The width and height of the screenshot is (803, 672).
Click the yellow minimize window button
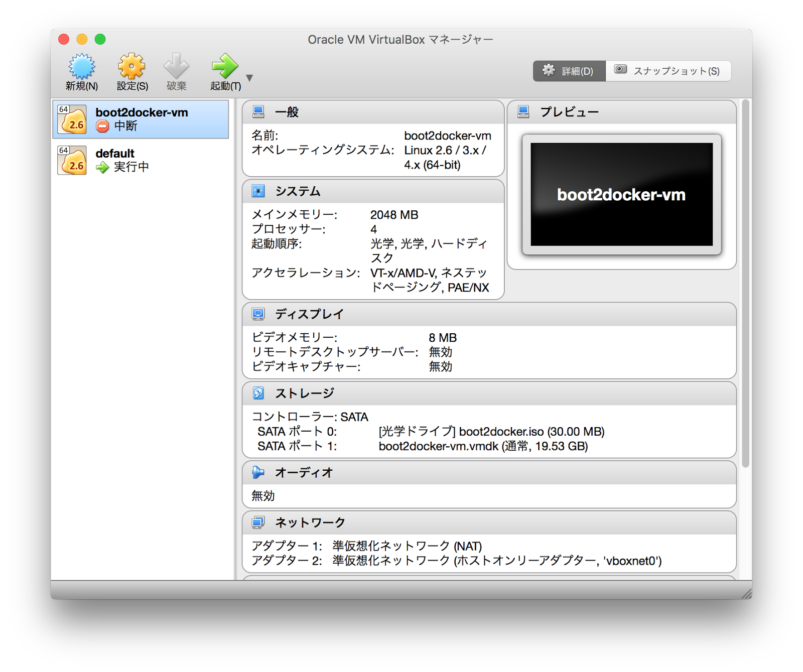[82, 39]
